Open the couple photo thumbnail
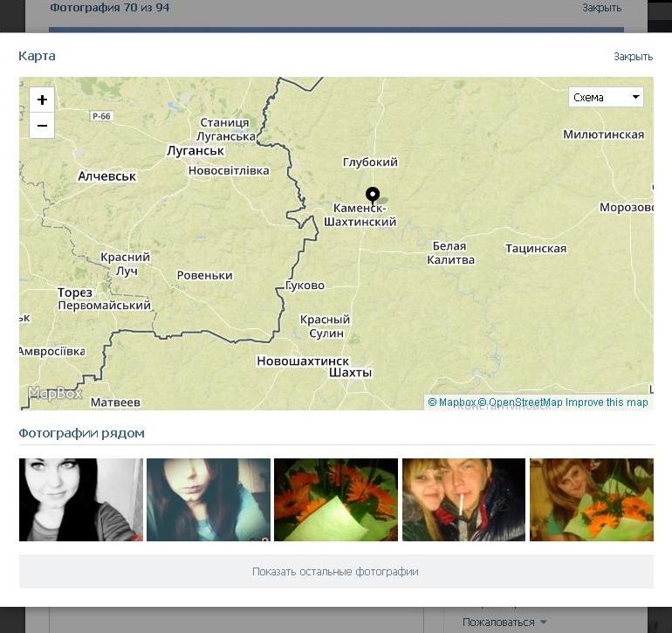The height and width of the screenshot is (633, 672). coord(463,499)
